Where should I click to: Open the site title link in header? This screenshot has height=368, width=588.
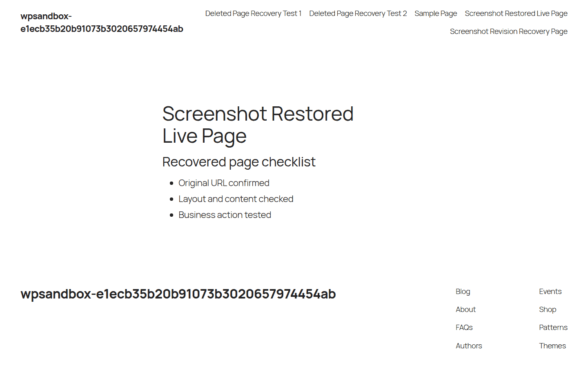point(102,22)
